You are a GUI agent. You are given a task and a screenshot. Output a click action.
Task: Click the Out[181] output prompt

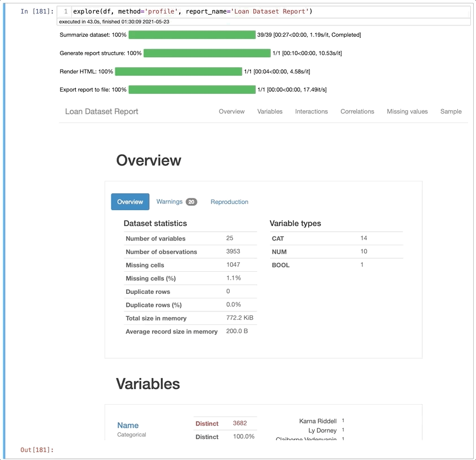point(37,450)
